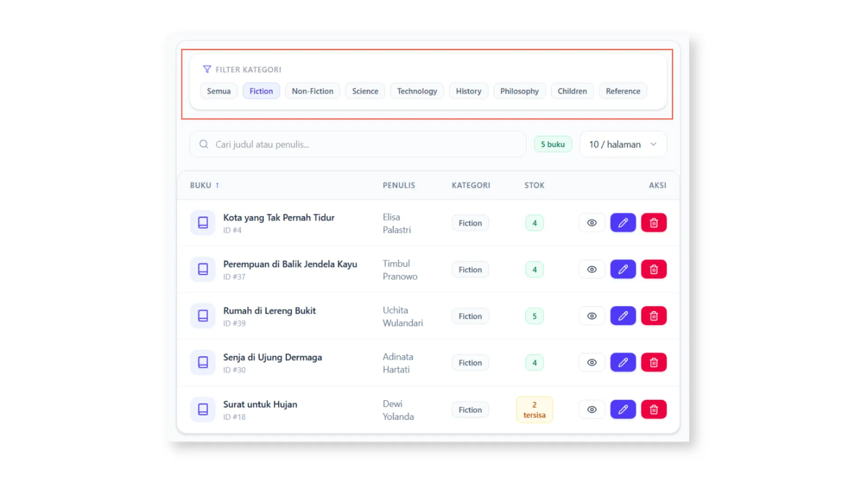Delete Rumah di Lereng Bukit book
The width and height of the screenshot is (868, 488).
click(654, 316)
